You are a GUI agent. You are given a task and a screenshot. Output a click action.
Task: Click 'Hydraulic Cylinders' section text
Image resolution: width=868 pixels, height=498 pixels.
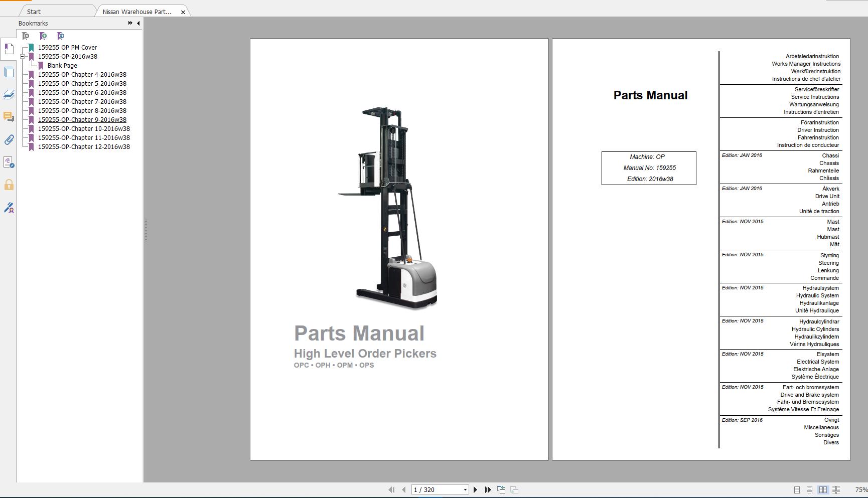click(815, 329)
